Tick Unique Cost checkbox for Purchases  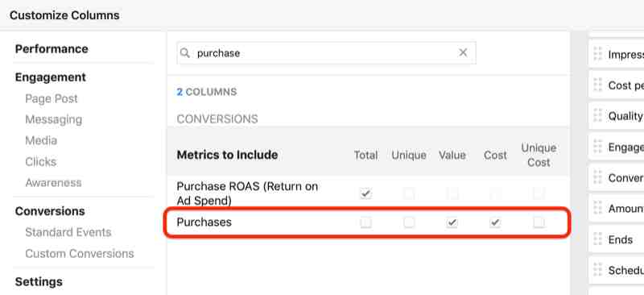pyautogui.click(x=539, y=222)
